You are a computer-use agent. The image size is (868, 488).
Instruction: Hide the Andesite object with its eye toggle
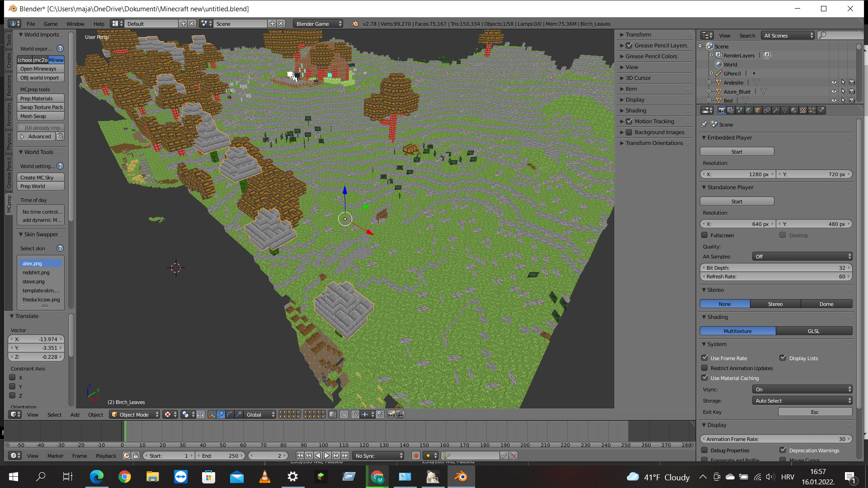pyautogui.click(x=834, y=82)
